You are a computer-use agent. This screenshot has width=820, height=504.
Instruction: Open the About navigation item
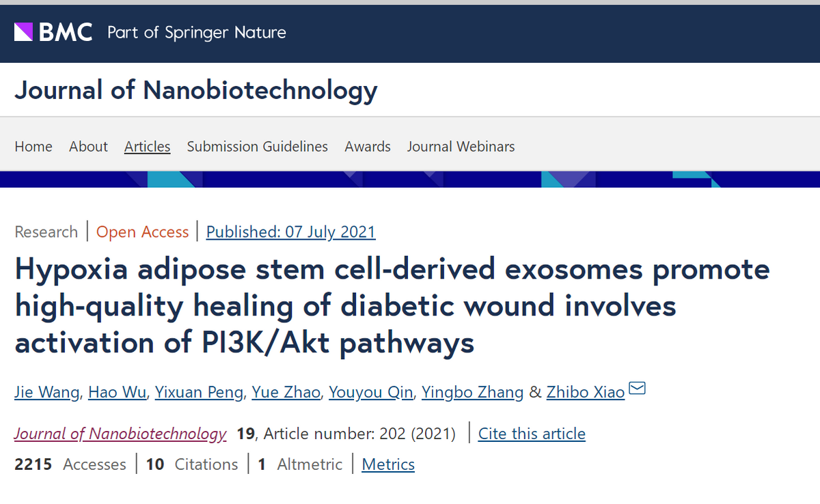(x=88, y=147)
